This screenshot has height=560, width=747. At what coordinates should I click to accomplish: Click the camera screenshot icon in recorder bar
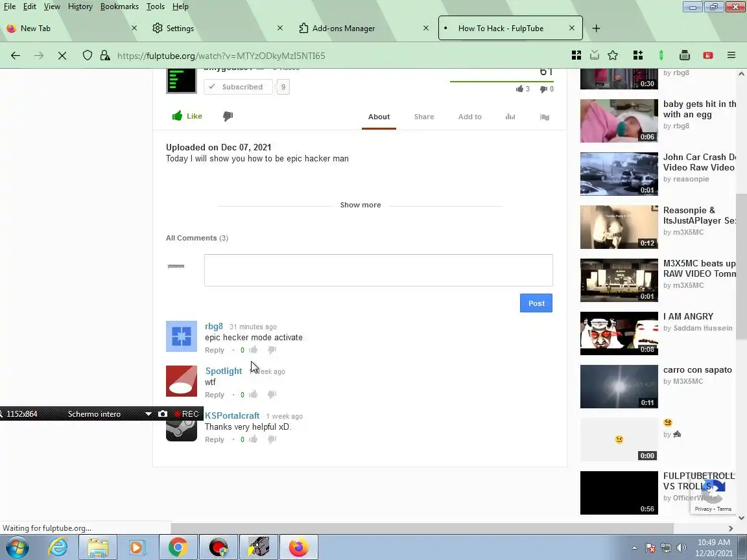163,414
